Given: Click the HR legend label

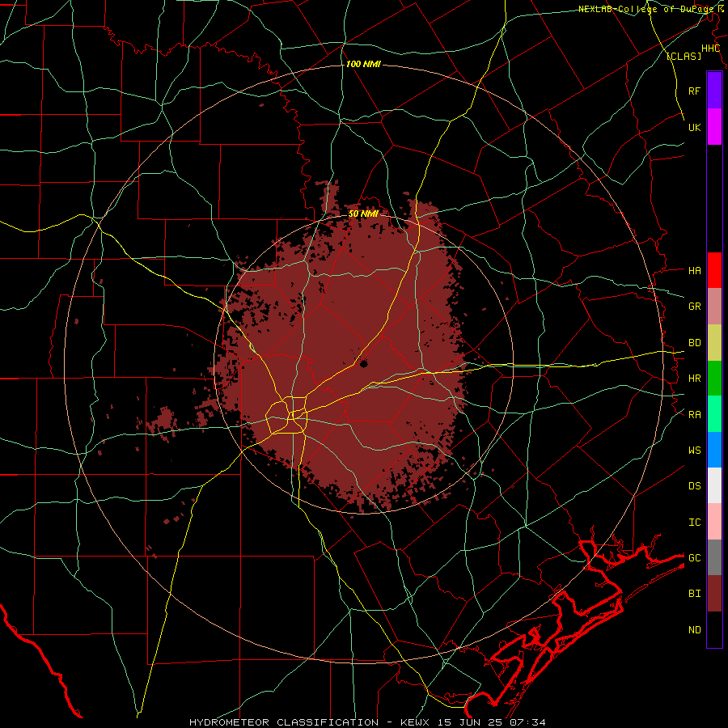Looking at the screenshot, I should pos(694,379).
